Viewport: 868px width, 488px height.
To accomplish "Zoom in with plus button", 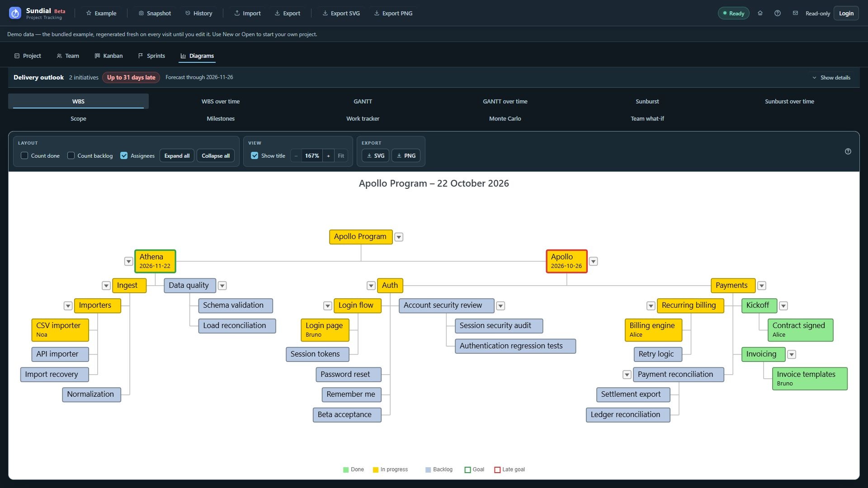I will (x=328, y=155).
